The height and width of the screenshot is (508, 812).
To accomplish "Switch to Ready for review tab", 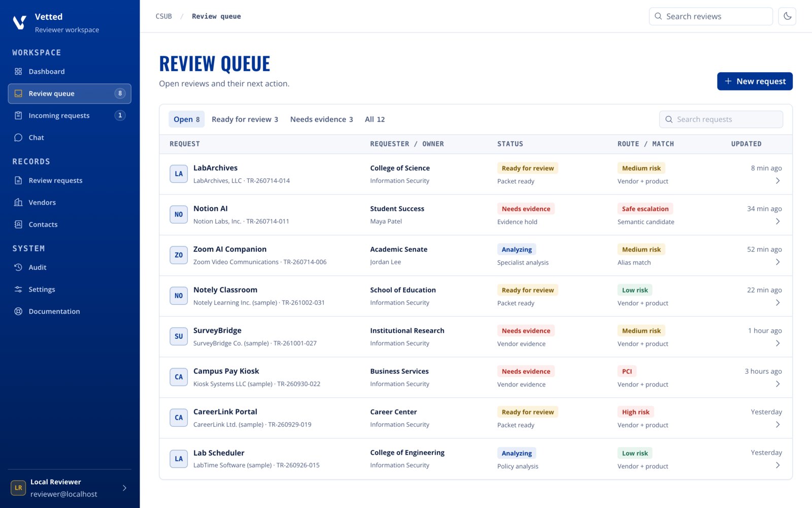I will pyautogui.click(x=245, y=119).
